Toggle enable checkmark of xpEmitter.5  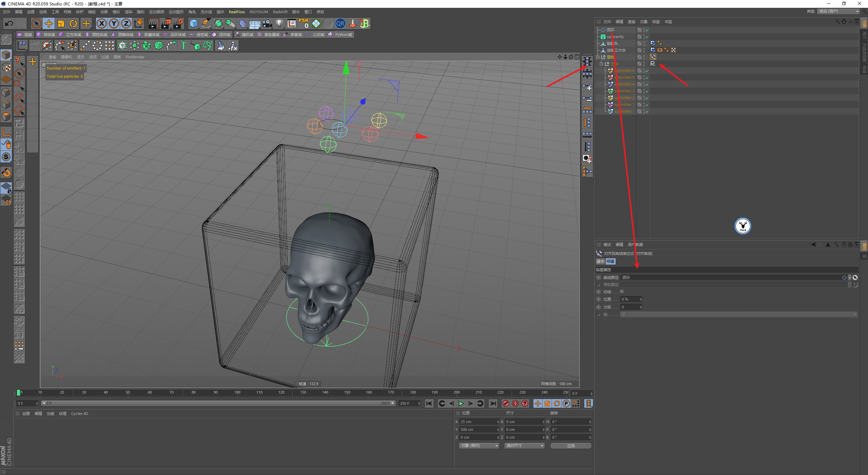pos(647,77)
